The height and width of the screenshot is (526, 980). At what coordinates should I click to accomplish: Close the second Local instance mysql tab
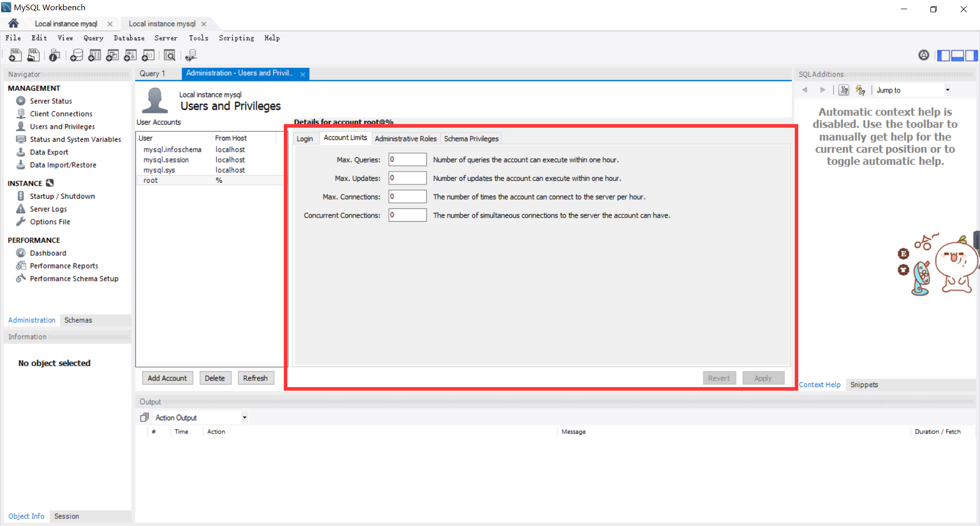pyautogui.click(x=204, y=24)
